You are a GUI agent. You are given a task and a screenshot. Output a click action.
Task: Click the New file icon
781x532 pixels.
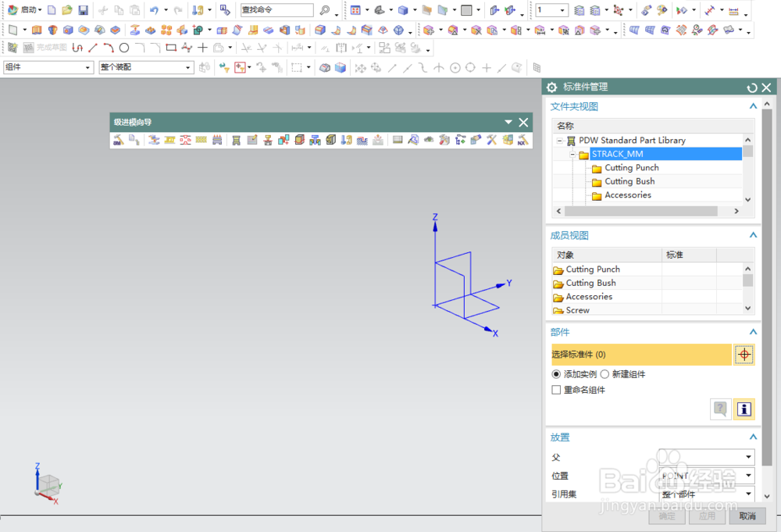coord(52,10)
